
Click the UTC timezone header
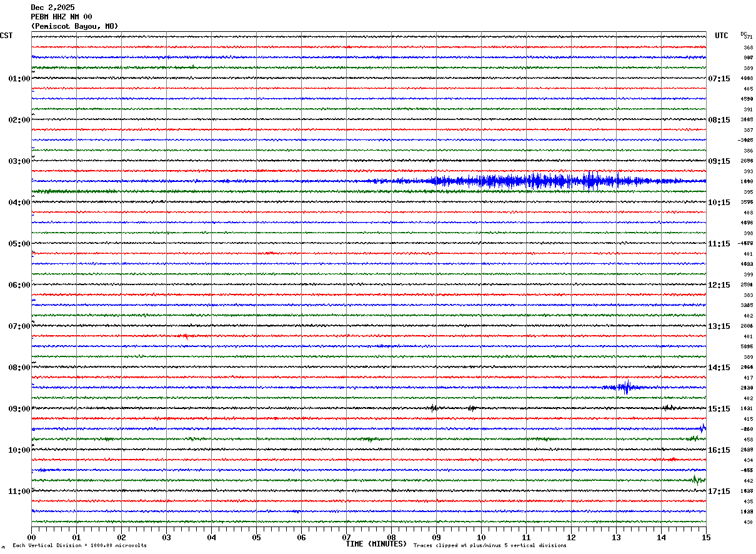point(722,36)
